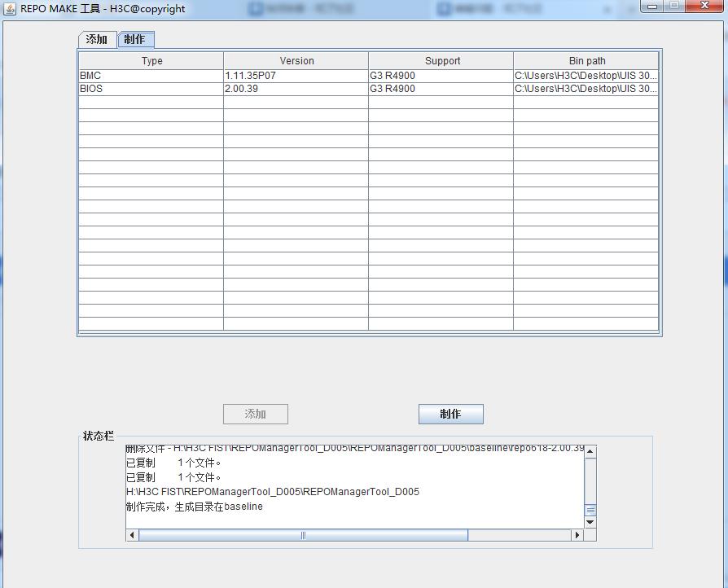728x588 pixels.
Task: Click status log scroll down arrow
Action: pyautogui.click(x=590, y=522)
